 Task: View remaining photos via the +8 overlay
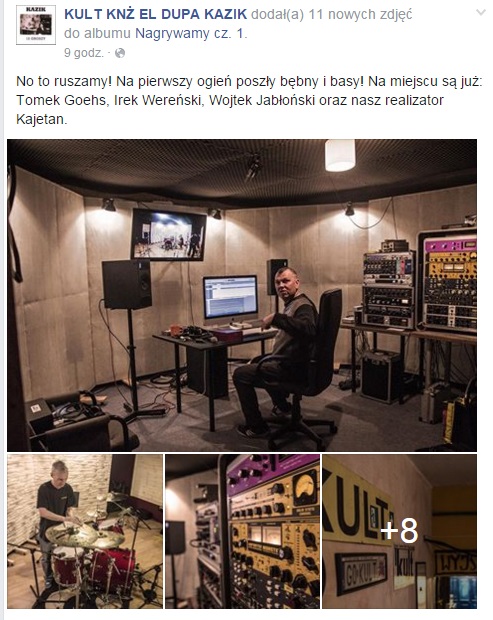[399, 531]
